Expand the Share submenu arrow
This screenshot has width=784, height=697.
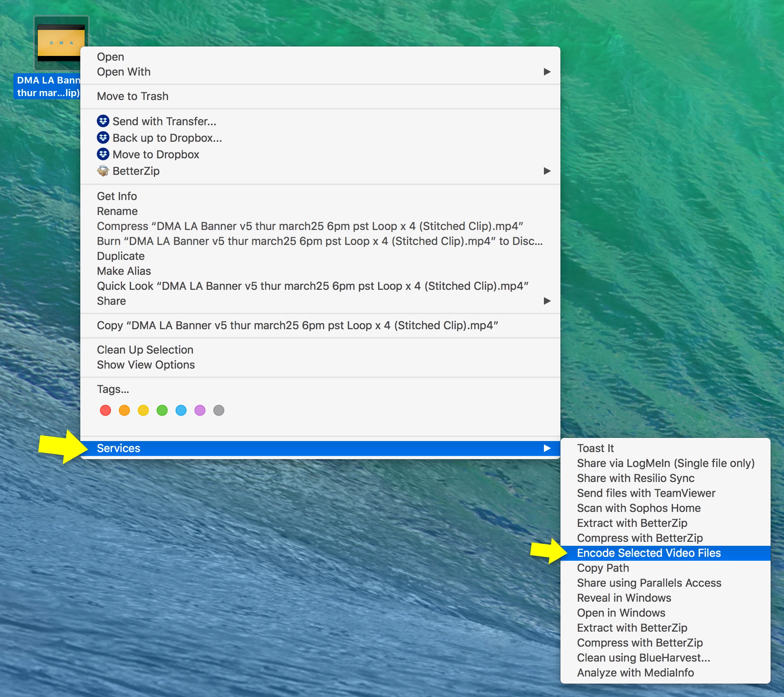point(547,301)
